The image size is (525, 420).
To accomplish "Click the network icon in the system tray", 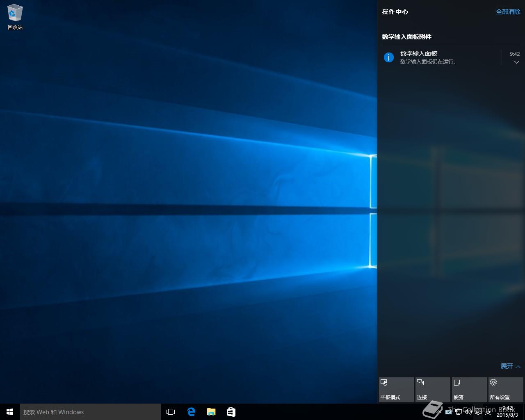I will pos(459,412).
